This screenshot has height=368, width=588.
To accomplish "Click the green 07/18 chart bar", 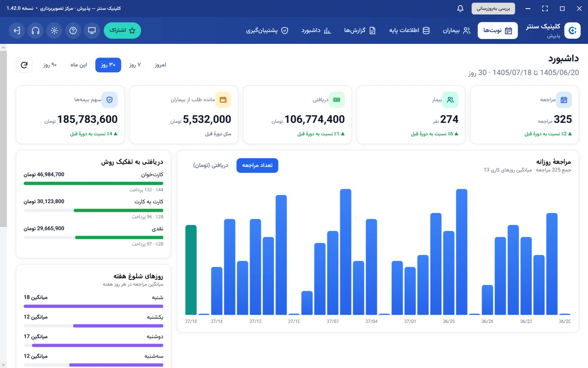I will tap(191, 270).
